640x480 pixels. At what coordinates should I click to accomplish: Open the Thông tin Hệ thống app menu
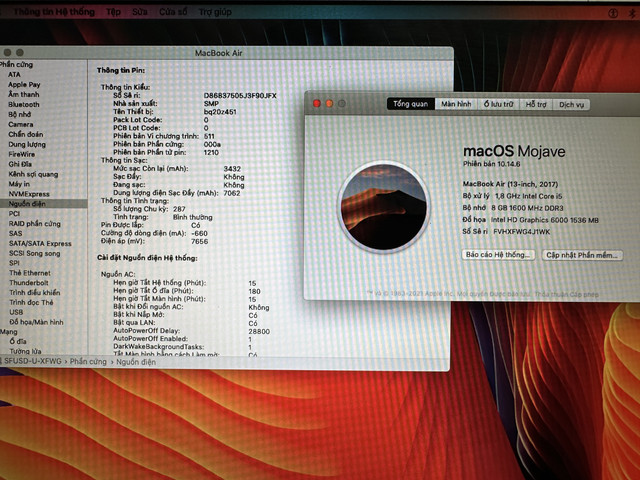point(54,12)
